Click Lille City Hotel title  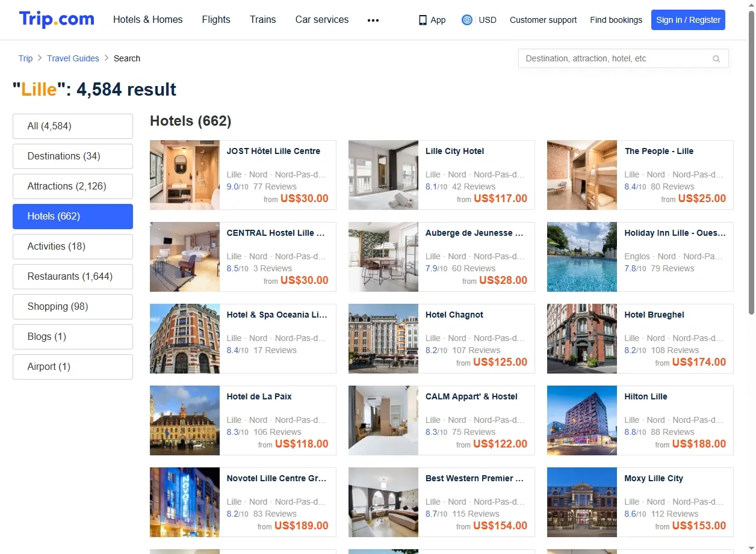tap(454, 151)
